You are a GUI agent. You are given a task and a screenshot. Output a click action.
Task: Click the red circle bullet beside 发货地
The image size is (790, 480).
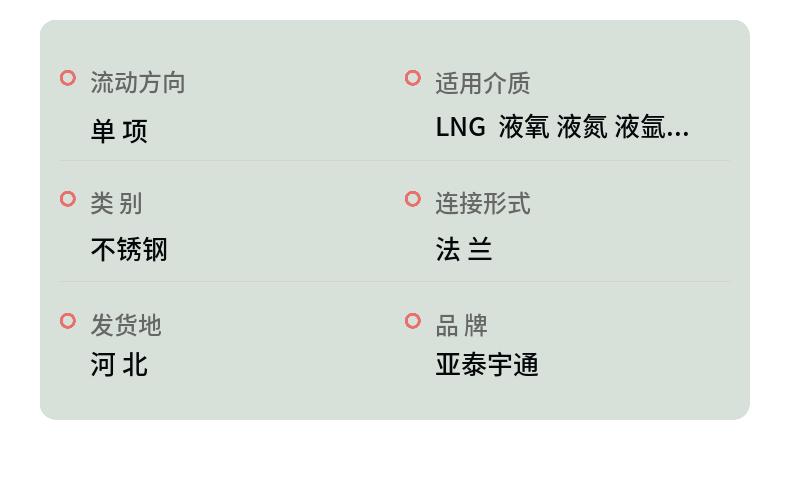[x=68, y=321]
